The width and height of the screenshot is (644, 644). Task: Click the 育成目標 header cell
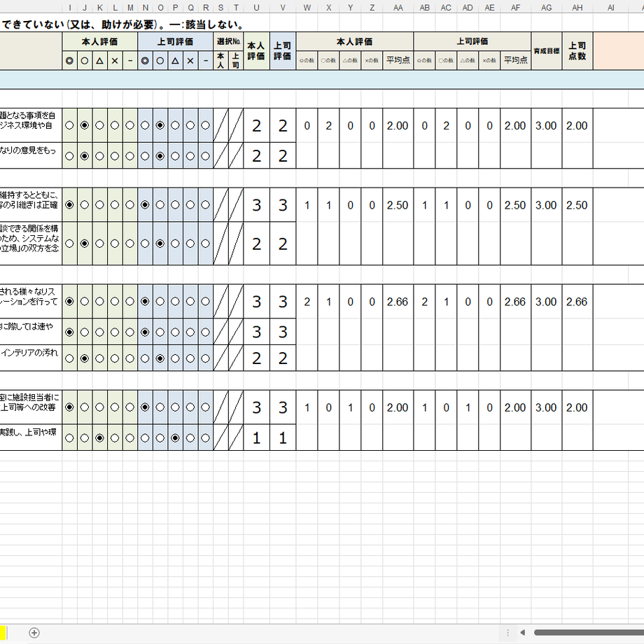click(546, 51)
